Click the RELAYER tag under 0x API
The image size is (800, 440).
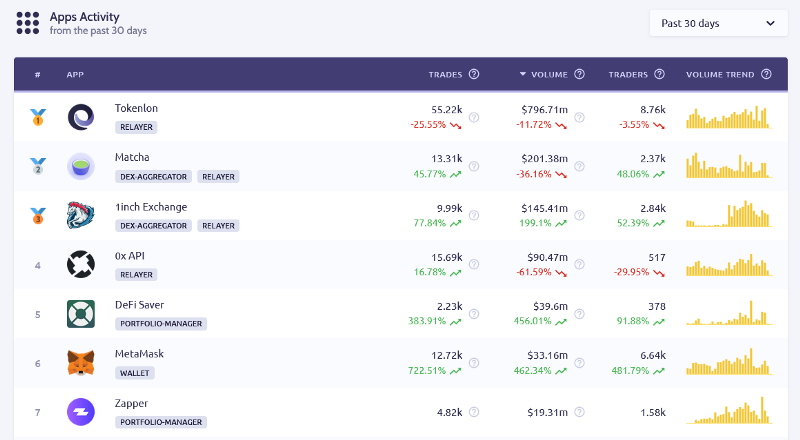pyautogui.click(x=136, y=275)
